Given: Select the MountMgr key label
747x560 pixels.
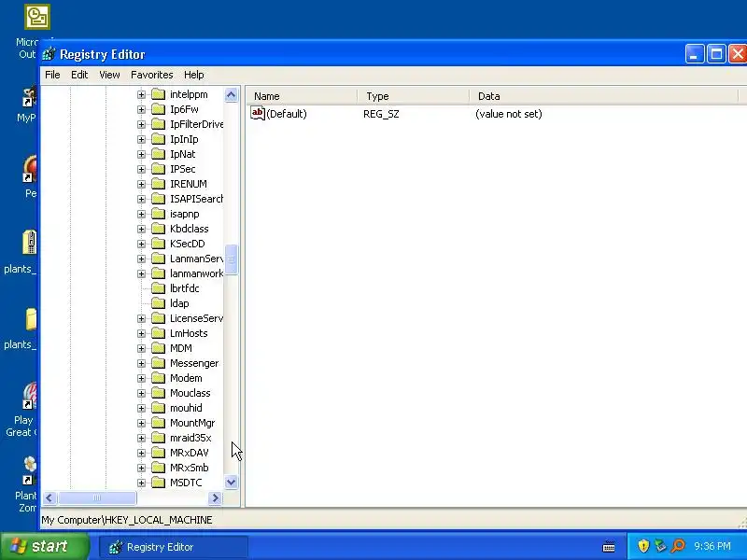Looking at the screenshot, I should pyautogui.click(x=192, y=424).
